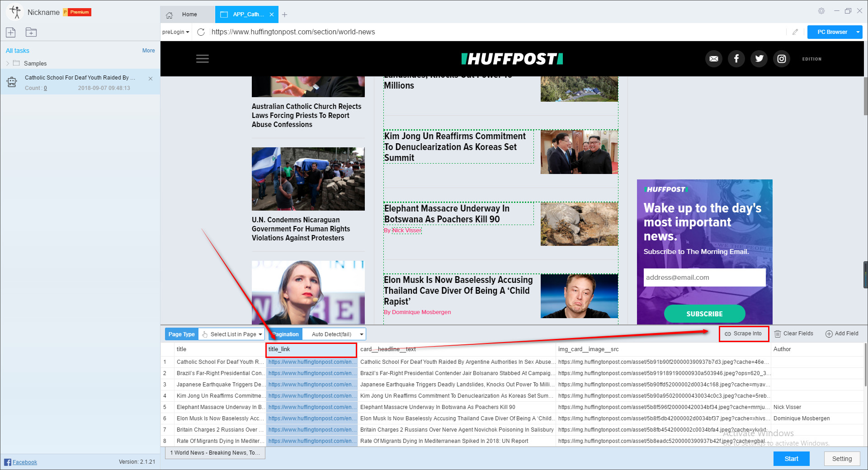Open the Elon Musk Baselessly Accusing headline
Screen dimensions: 868x470
[x=458, y=291]
